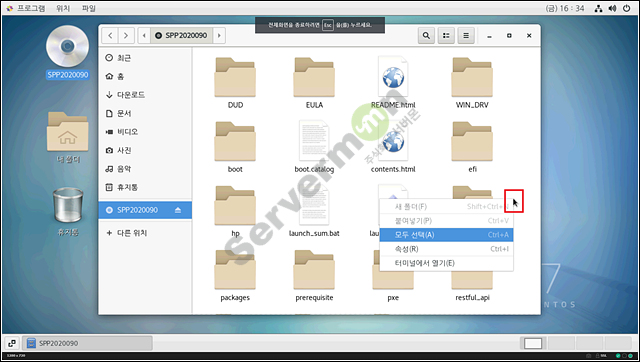The image size is (640, 362).
Task: Select the hp folder
Action: (x=235, y=206)
